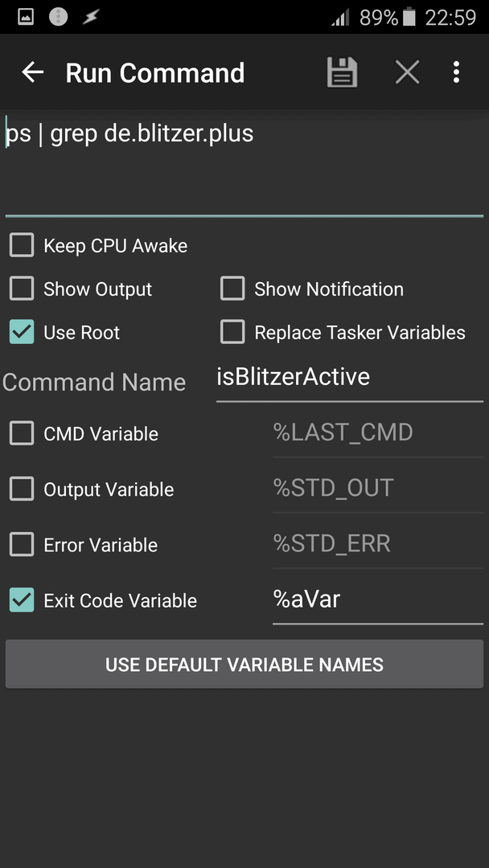Click Use Default Variable Names button
The height and width of the screenshot is (868, 489).
coord(244,665)
